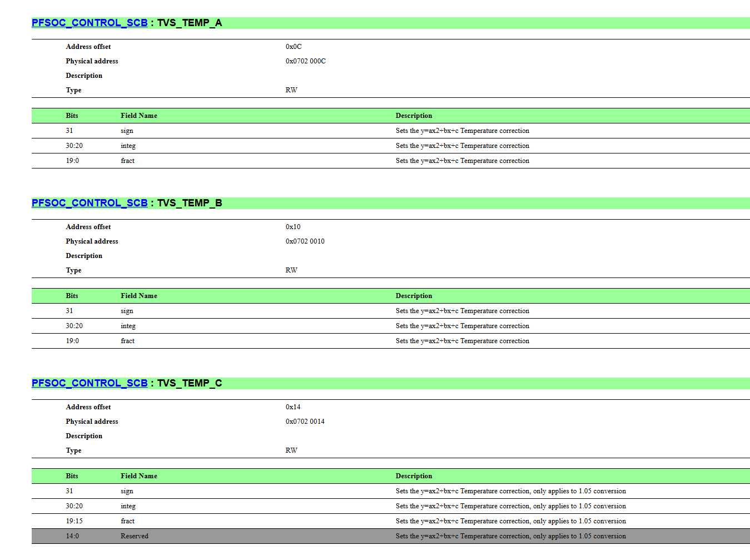
Task: Open PFSOC_CONTROL_SCB link in TVS_TEMP_B heading
Action: 90,203
